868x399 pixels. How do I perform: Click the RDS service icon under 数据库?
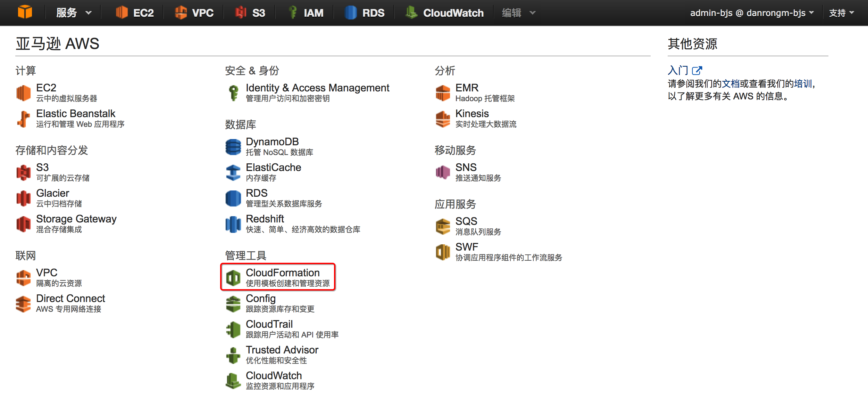pos(233,198)
